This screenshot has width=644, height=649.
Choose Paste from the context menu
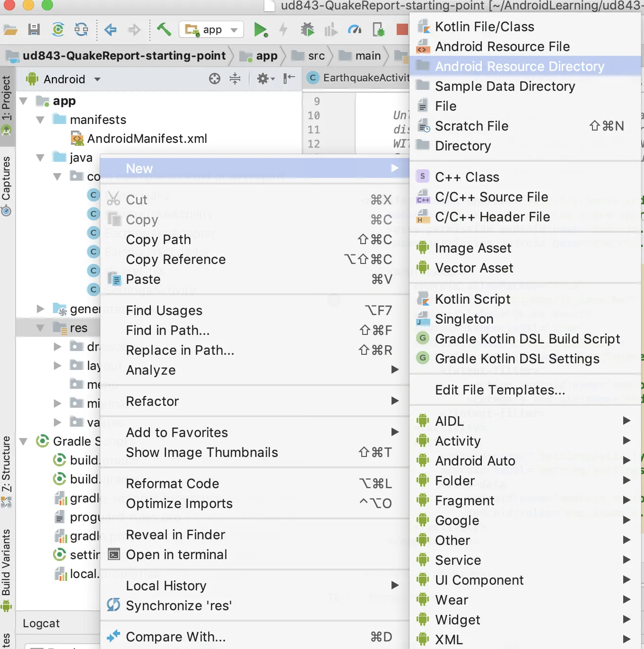254,279
